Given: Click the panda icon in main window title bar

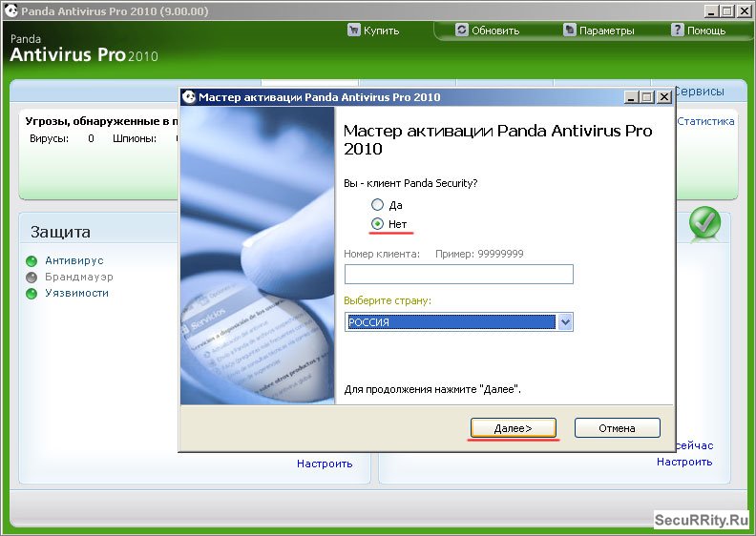Looking at the screenshot, I should coord(10,10).
